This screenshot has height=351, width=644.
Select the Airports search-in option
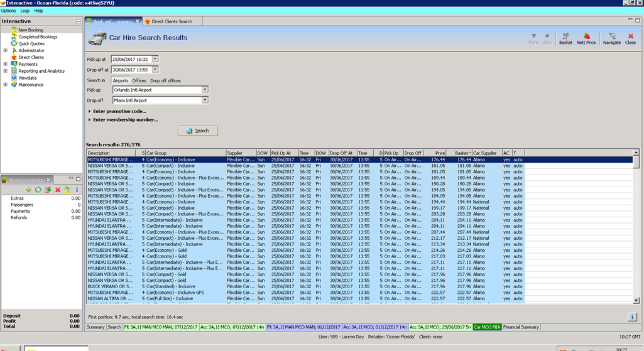pos(121,81)
